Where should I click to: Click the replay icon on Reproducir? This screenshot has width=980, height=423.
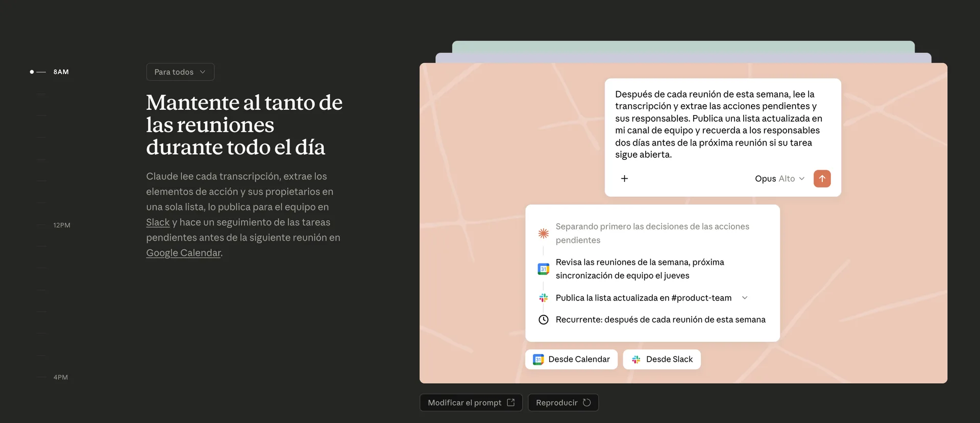pyautogui.click(x=587, y=403)
